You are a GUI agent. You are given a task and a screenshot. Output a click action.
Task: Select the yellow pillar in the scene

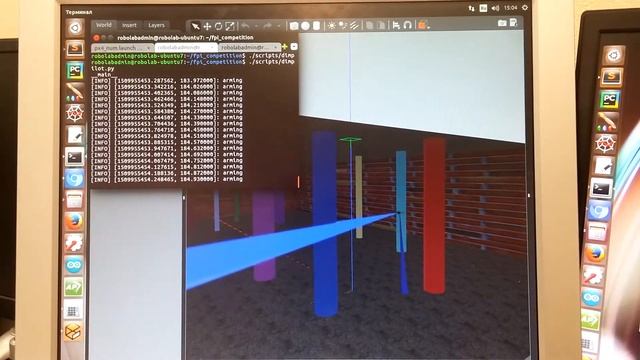tap(359, 197)
